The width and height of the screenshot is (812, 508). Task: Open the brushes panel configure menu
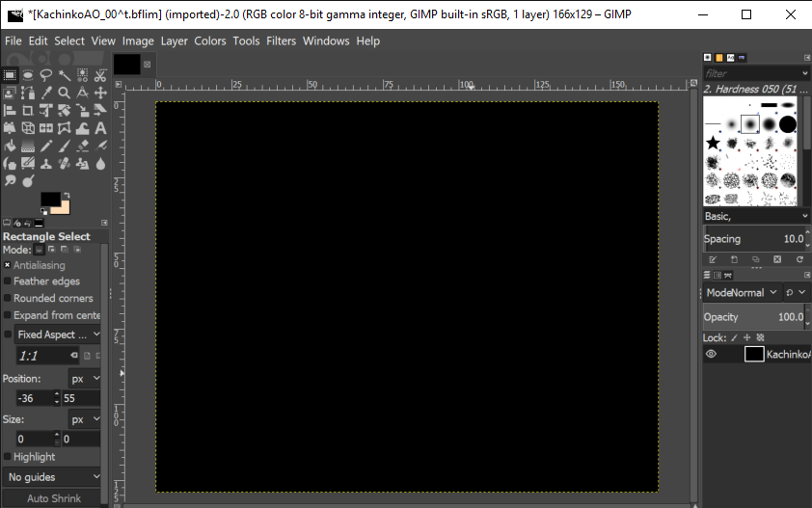coord(807,58)
